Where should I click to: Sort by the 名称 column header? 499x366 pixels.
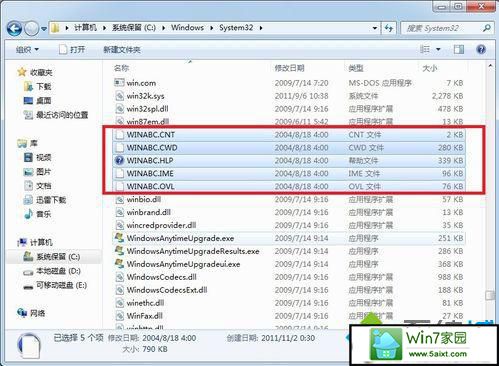click(x=121, y=68)
